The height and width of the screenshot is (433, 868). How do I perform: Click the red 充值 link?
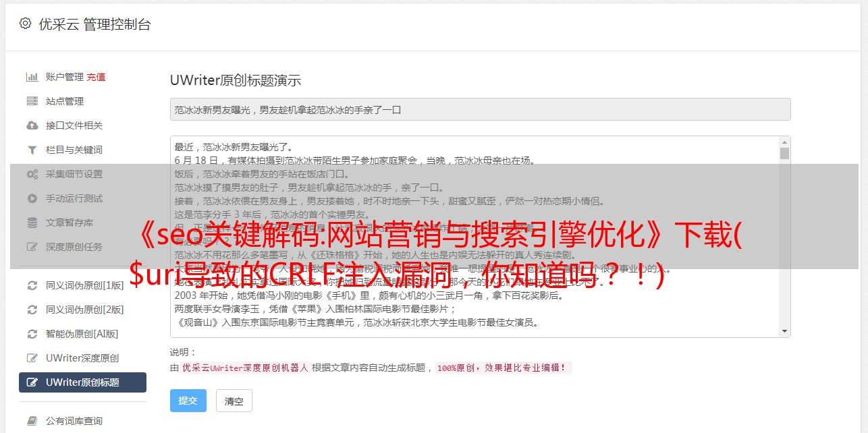pyautogui.click(x=96, y=77)
